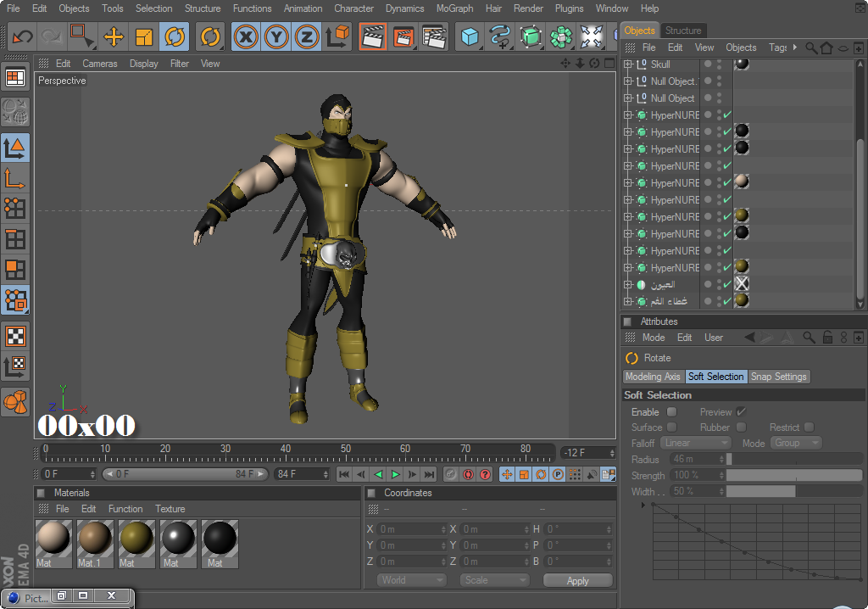The image size is (868, 609).
Task: Toggle the Preview checkbox
Action: [x=741, y=411]
